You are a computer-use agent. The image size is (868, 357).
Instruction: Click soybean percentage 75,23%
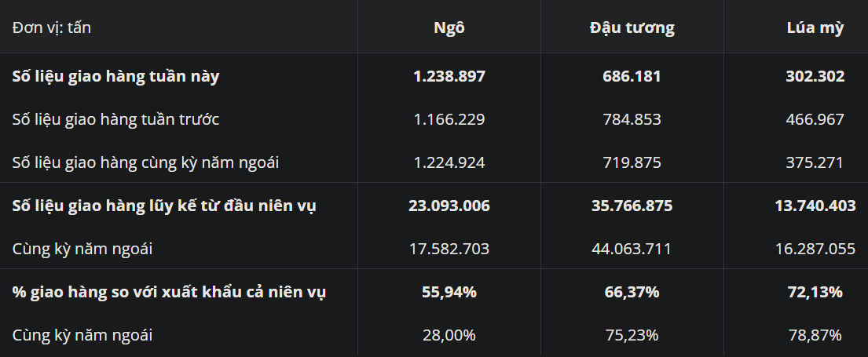coord(632,335)
